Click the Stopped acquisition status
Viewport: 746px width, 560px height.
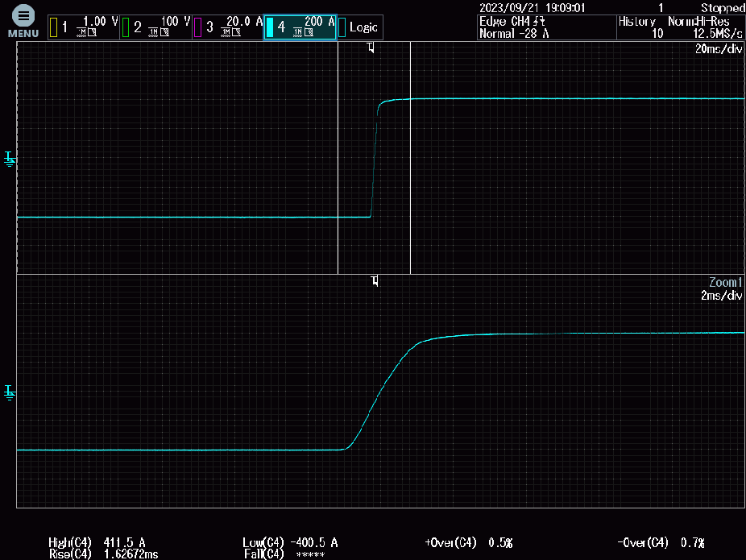tap(722, 8)
